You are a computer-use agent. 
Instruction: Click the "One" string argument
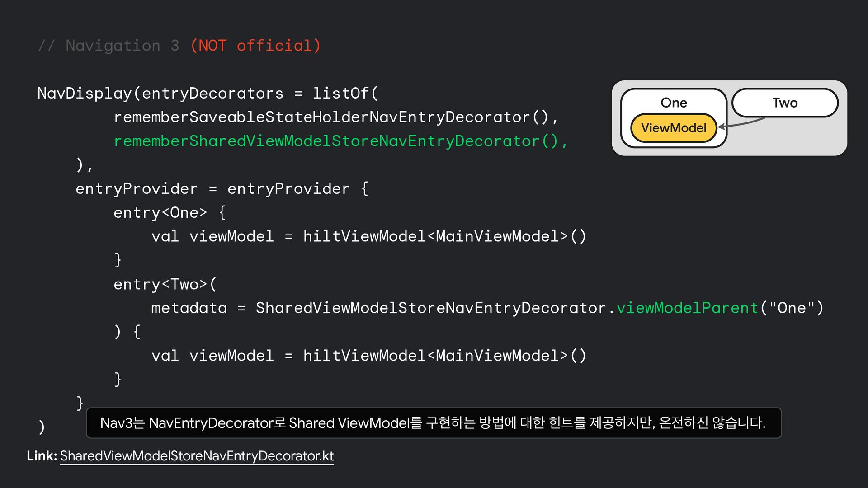tap(791, 308)
